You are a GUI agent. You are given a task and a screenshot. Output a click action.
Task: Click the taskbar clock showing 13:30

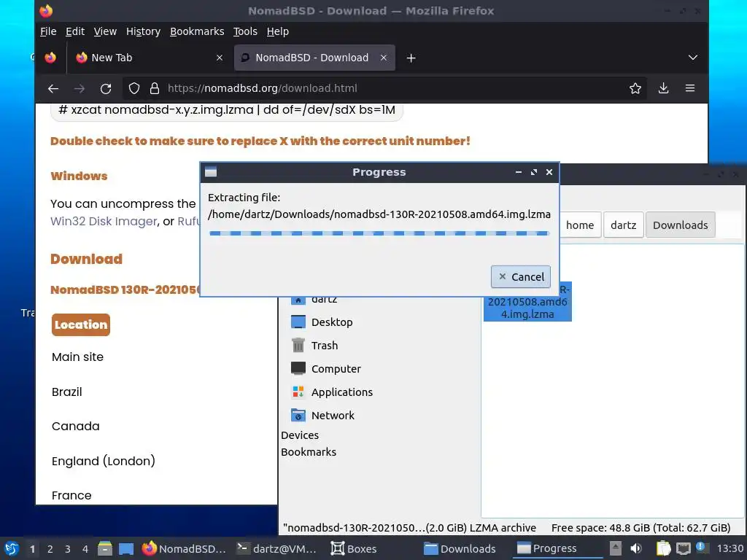pyautogui.click(x=730, y=548)
